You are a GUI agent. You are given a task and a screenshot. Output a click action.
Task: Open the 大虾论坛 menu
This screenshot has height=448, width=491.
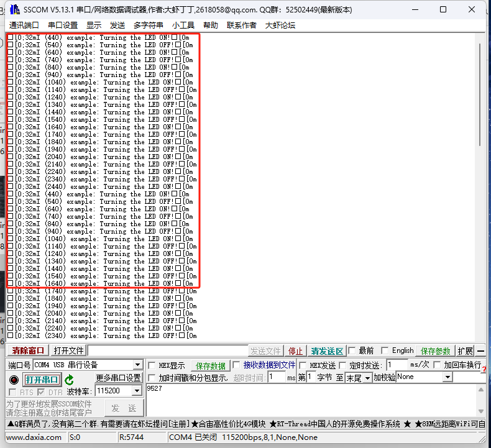(280, 25)
